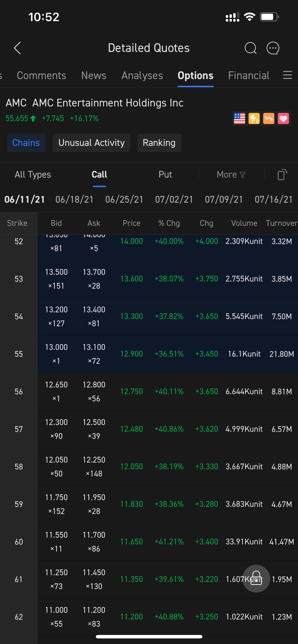Open the strike 54 call row
The image size is (298, 644).
click(149, 316)
